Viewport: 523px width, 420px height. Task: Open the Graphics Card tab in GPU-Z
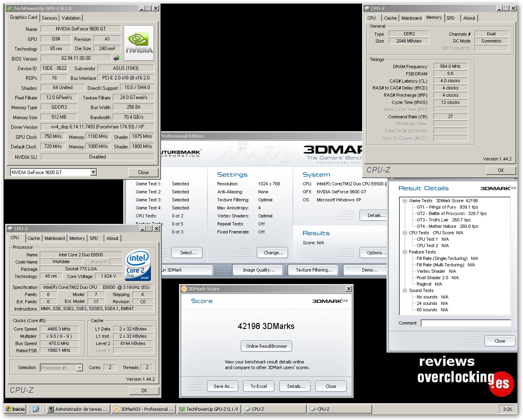[x=24, y=17]
